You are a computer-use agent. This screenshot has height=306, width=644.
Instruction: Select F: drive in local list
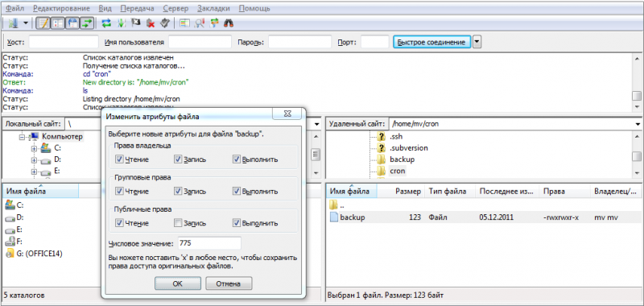tap(19, 242)
